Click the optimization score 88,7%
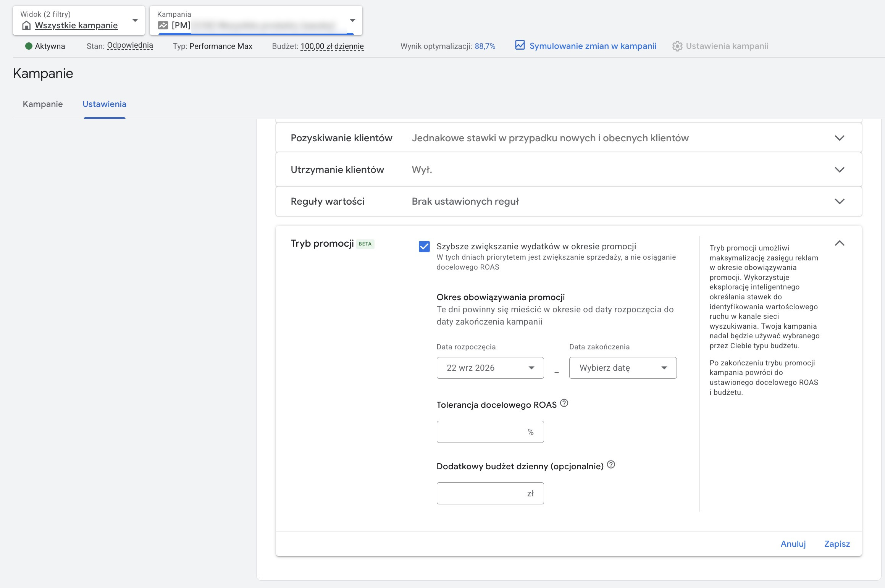The height and width of the screenshot is (588, 885). tap(485, 46)
